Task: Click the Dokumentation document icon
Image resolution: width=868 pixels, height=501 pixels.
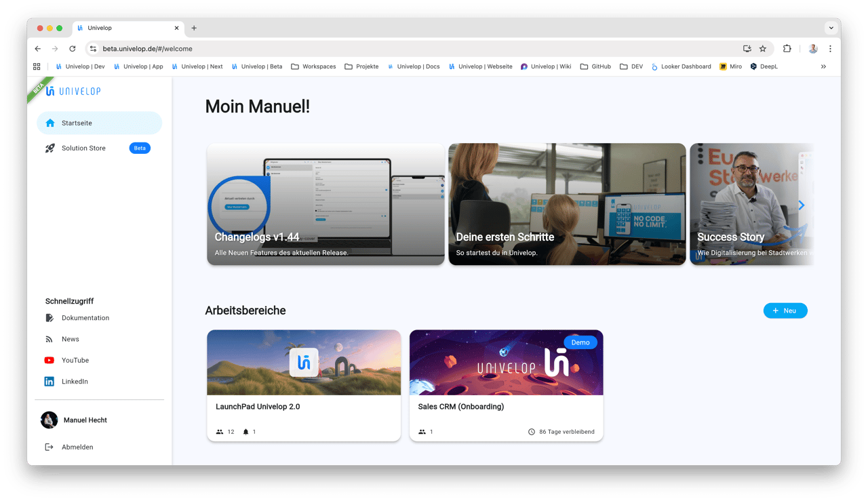Action: point(50,318)
